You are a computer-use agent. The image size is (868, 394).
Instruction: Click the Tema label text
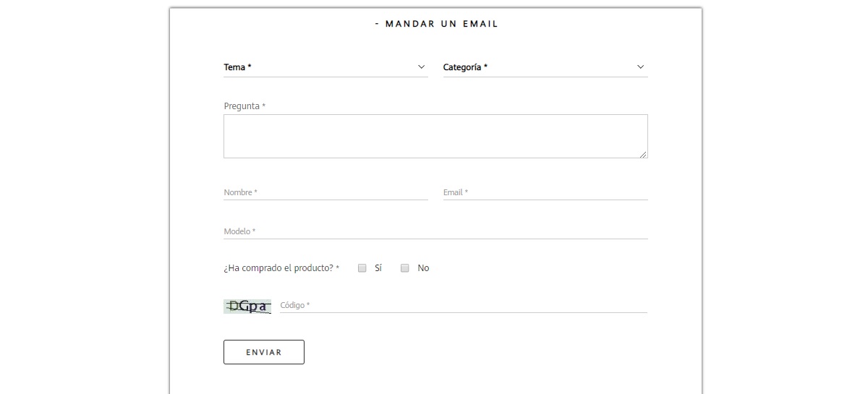(237, 67)
